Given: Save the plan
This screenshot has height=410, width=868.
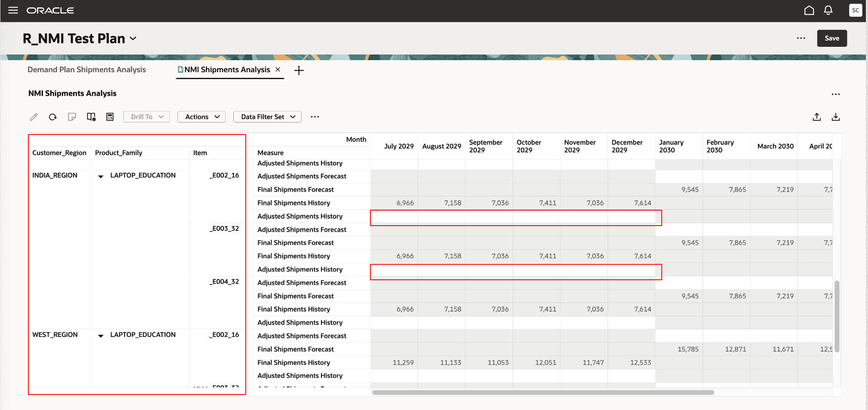Looking at the screenshot, I should tap(832, 38).
